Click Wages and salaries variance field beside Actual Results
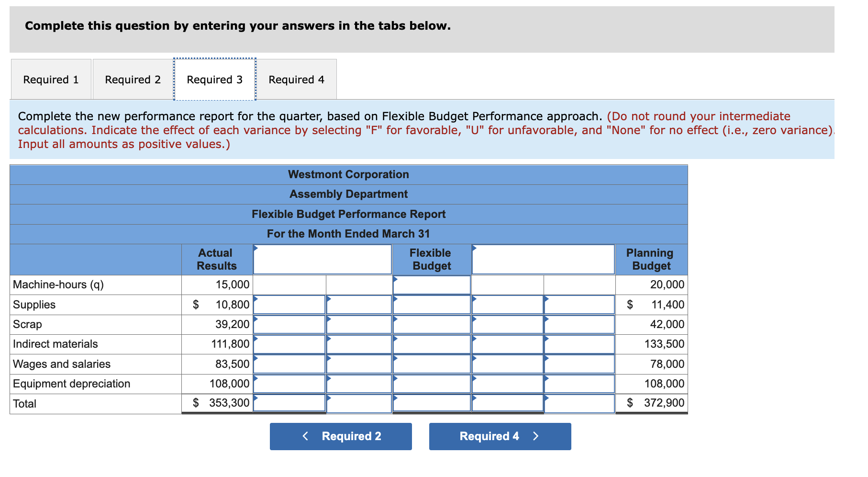Viewport: 868px width, 477px height. point(289,364)
